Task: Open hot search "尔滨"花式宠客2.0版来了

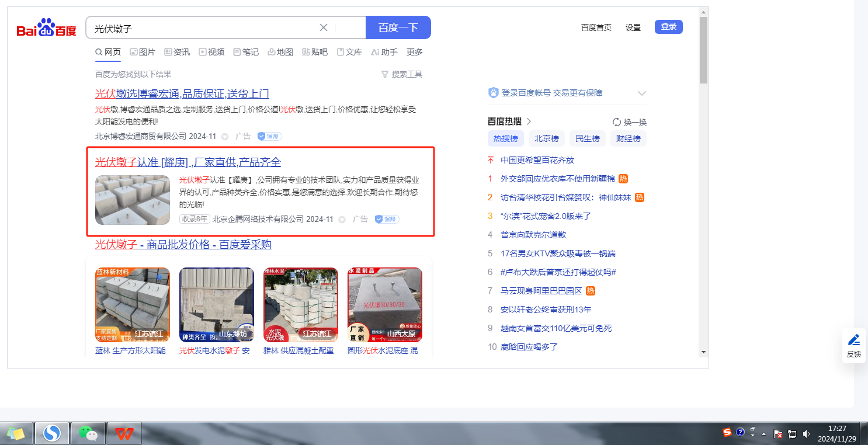Action: point(546,216)
